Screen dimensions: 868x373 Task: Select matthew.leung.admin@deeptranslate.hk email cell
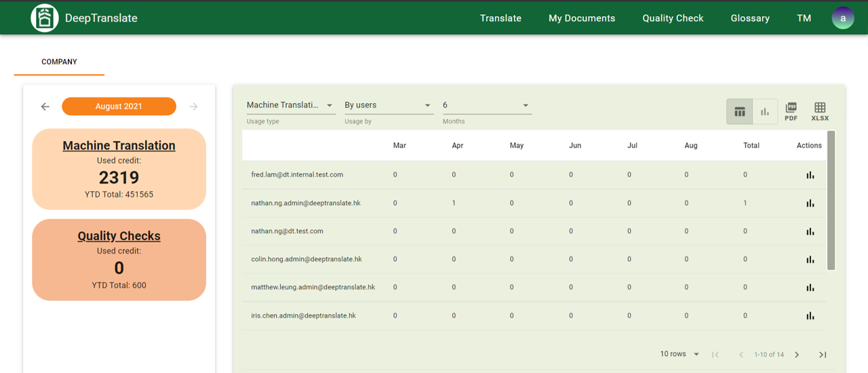click(313, 288)
